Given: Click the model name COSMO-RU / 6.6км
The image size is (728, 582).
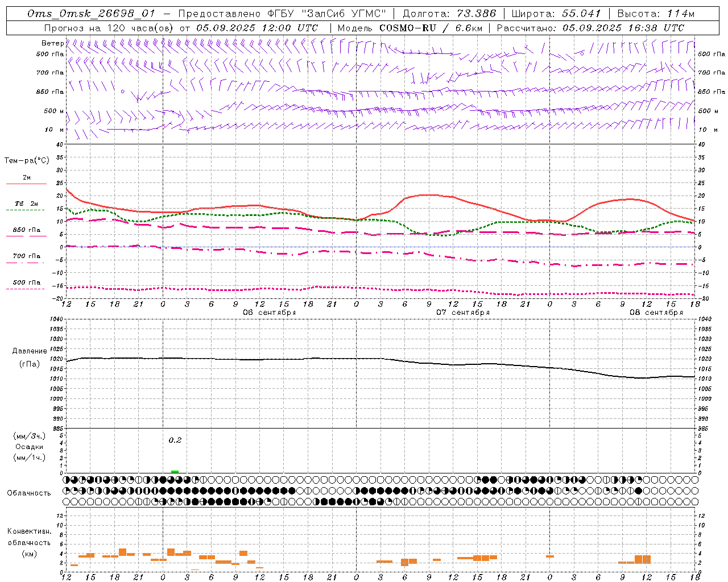Looking at the screenshot, I should point(431,27).
